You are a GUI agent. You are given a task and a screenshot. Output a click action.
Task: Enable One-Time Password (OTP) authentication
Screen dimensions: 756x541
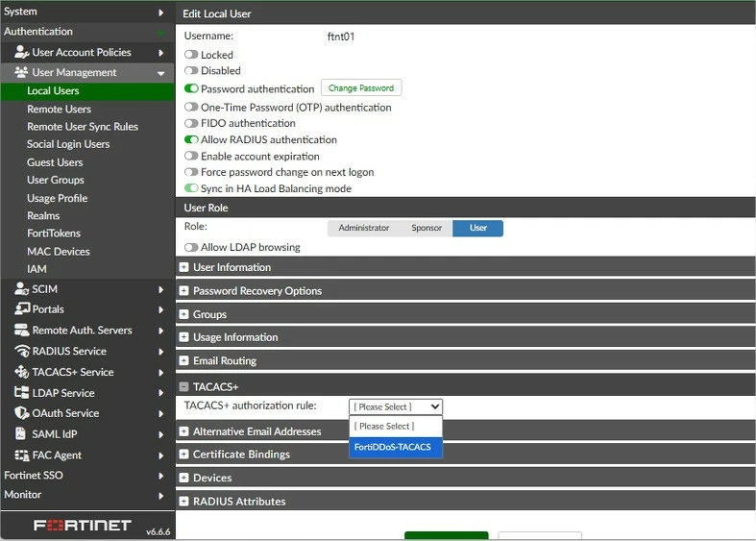pos(191,107)
